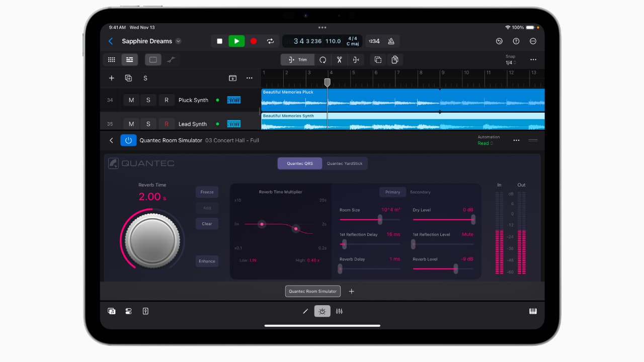644x362 pixels.
Task: Select the Split at Playhead tool
Action: pos(356,60)
